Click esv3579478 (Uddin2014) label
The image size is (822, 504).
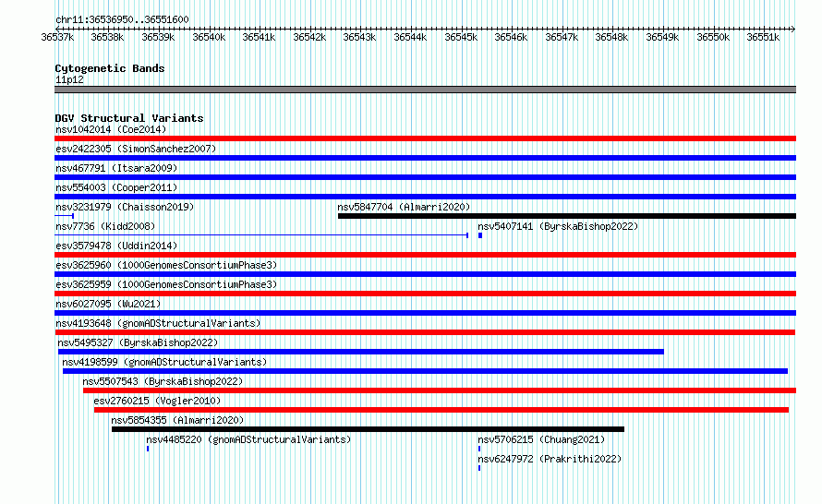[x=116, y=246]
